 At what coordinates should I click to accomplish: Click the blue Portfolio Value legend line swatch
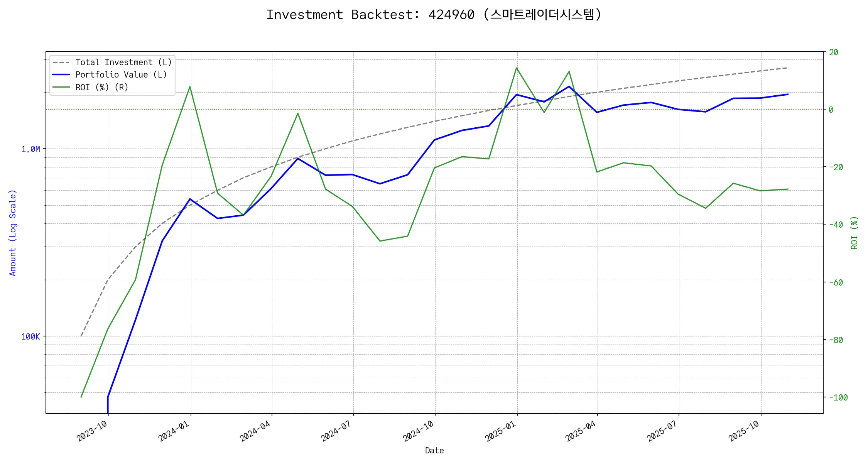point(61,75)
